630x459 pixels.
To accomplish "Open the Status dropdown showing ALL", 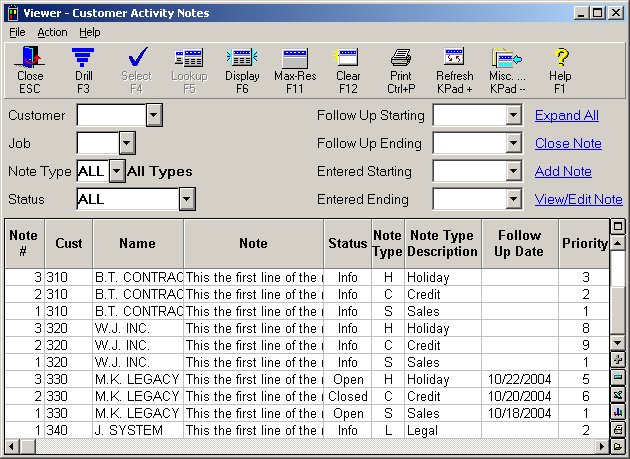I will (x=186, y=199).
